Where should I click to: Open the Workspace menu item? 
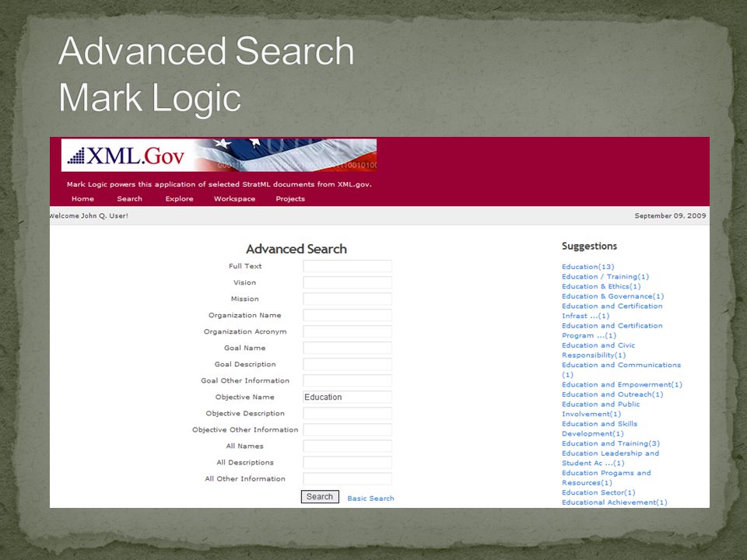(x=234, y=198)
